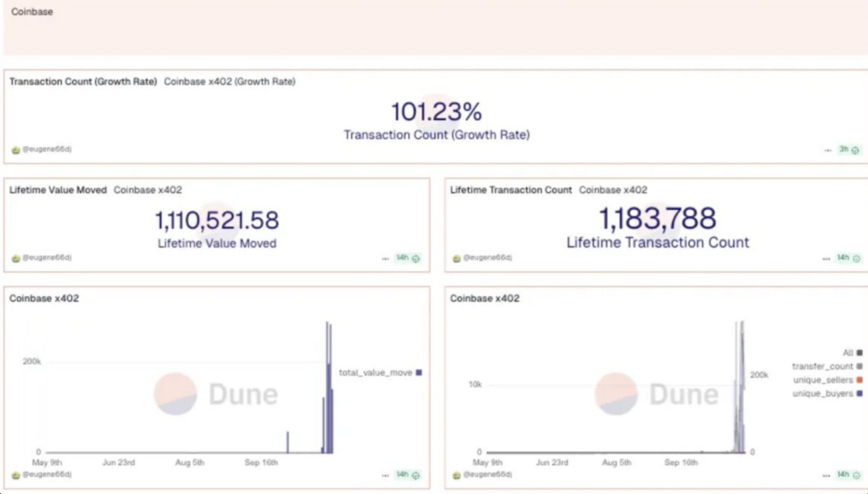Open ellipsis menu on total_value_move chart card
The image size is (868, 494).
[385, 475]
